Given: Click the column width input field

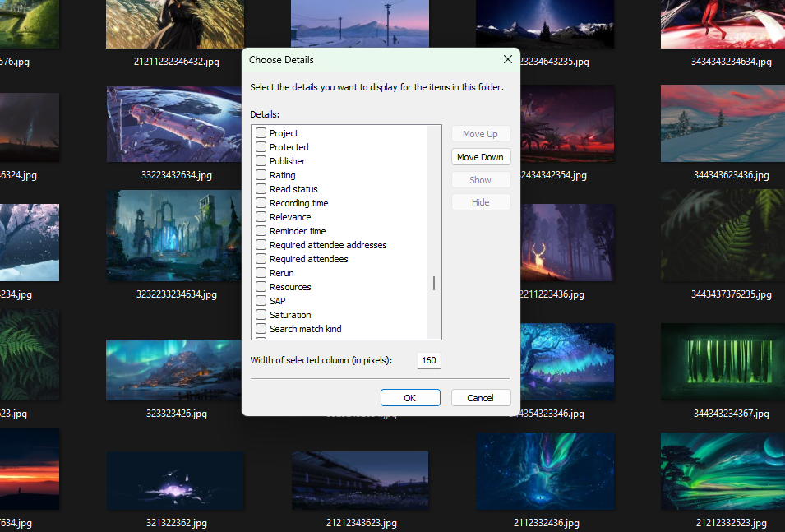Looking at the screenshot, I should pos(428,360).
